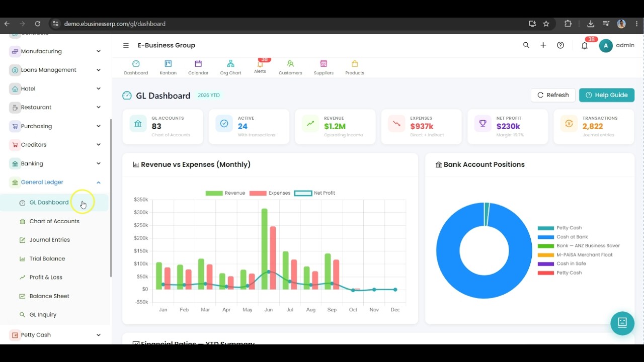Click the GL Accounts bank icon card
Screen dimensions: 644x362
pos(138,124)
